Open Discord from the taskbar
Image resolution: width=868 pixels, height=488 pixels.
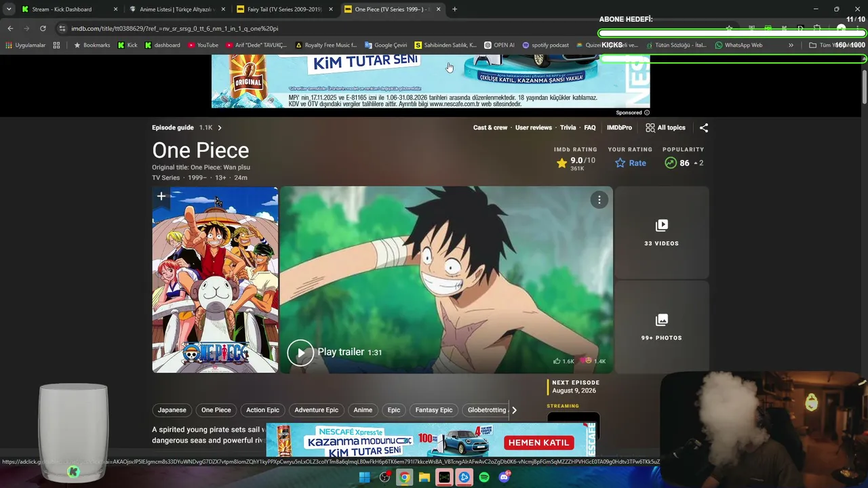click(x=504, y=477)
